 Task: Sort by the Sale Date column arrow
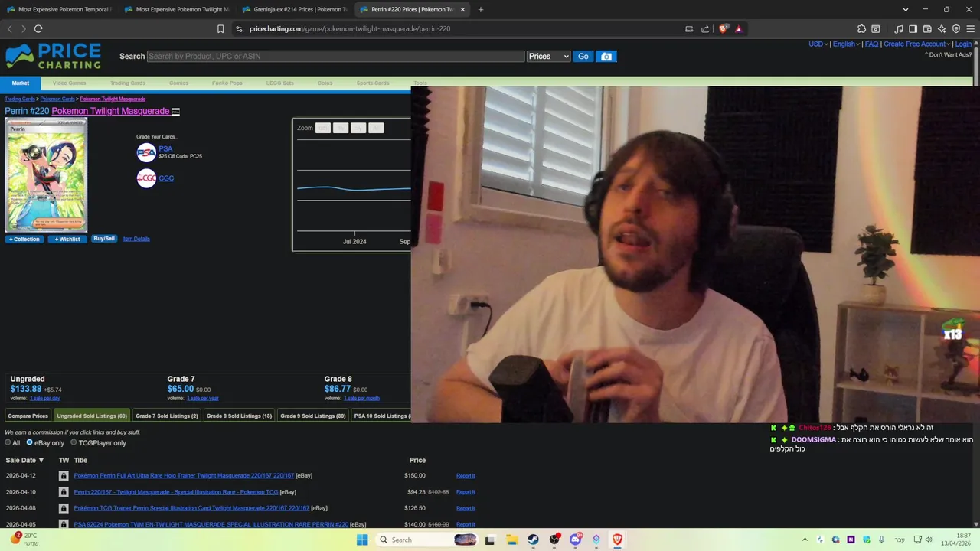tap(41, 461)
